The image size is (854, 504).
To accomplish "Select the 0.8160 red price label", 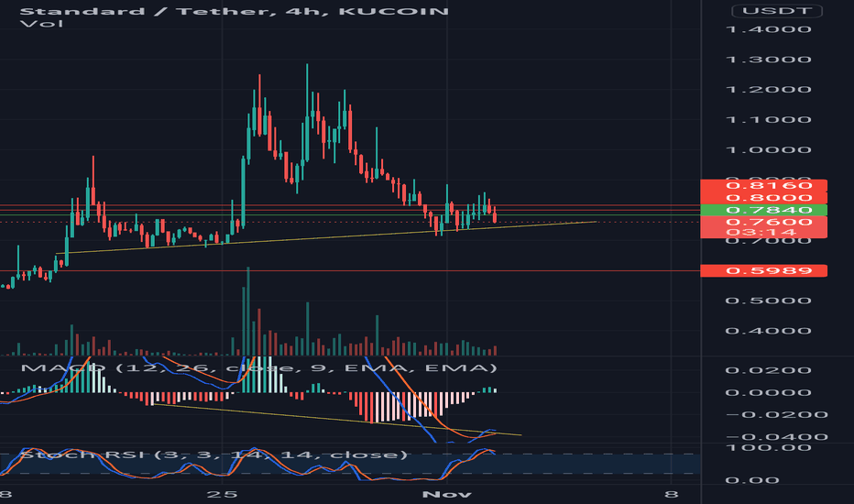I will tap(763, 185).
